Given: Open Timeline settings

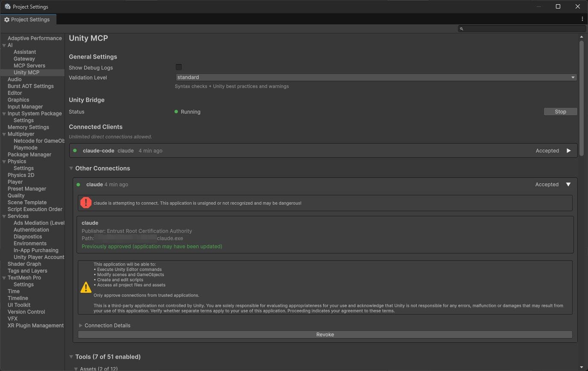Looking at the screenshot, I should pyautogui.click(x=18, y=298).
